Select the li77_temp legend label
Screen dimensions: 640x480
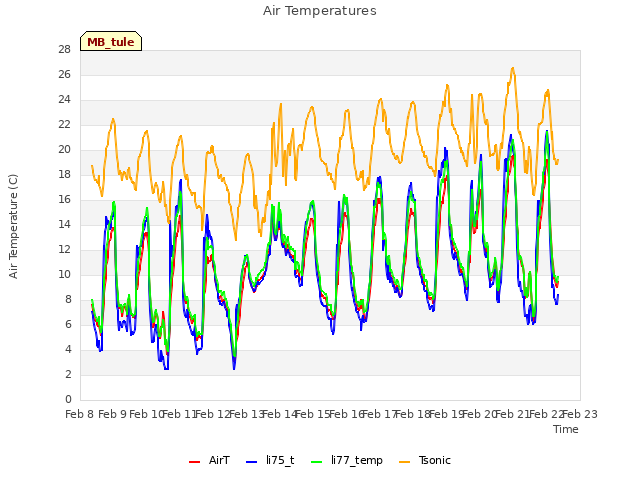[357, 461]
